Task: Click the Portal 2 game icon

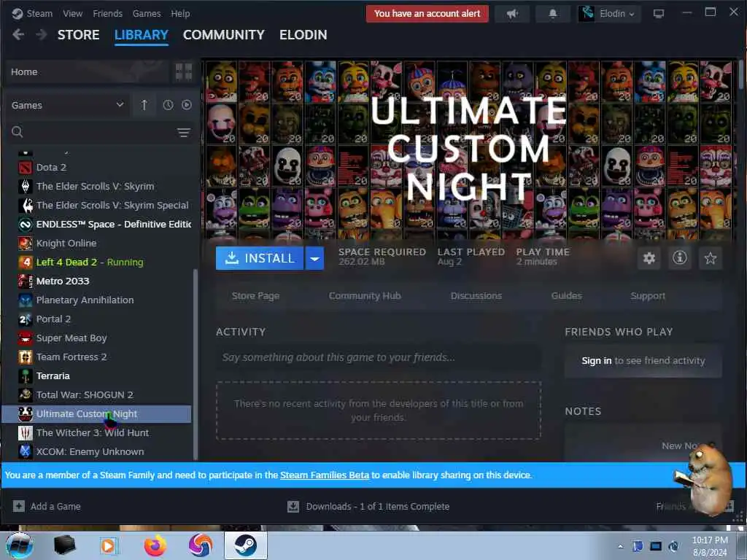Action: click(x=26, y=319)
